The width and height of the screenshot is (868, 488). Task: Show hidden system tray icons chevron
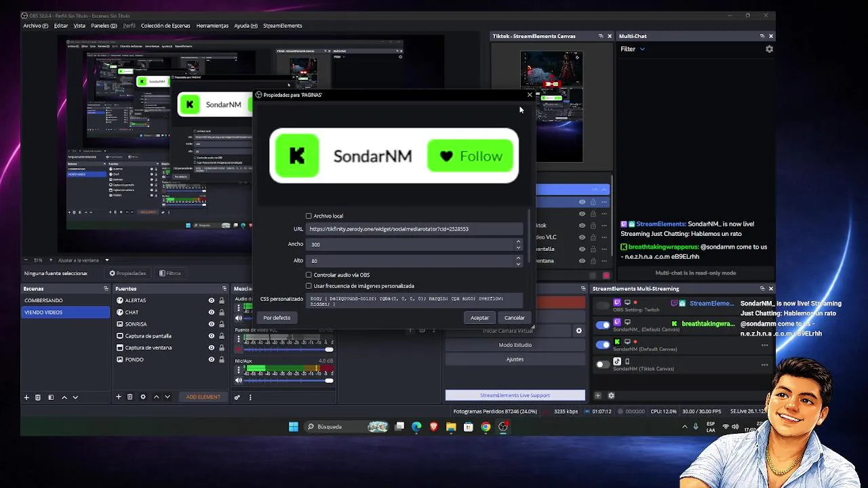pyautogui.click(x=684, y=427)
